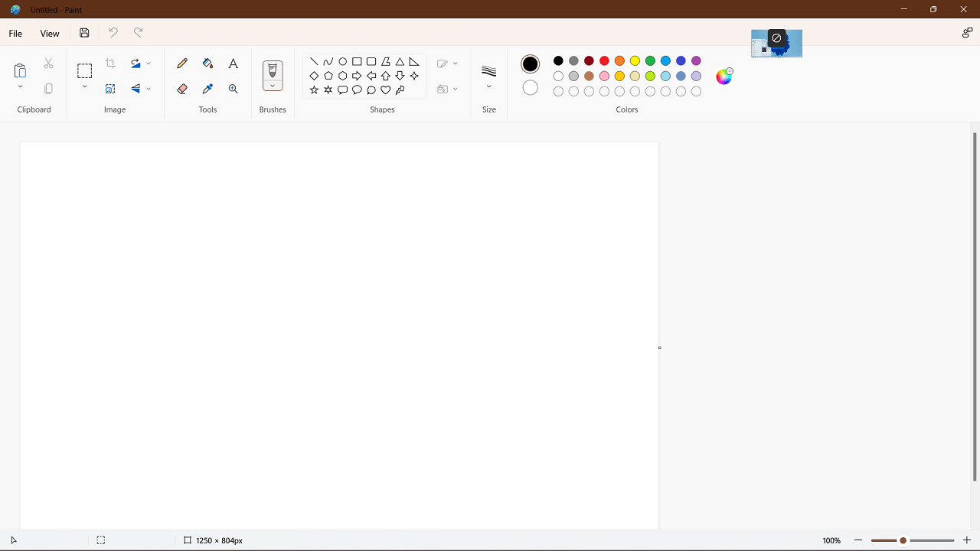Viewport: 980px width, 551px height.
Task: Expand the selection shape dropdown arrow
Action: tap(85, 87)
